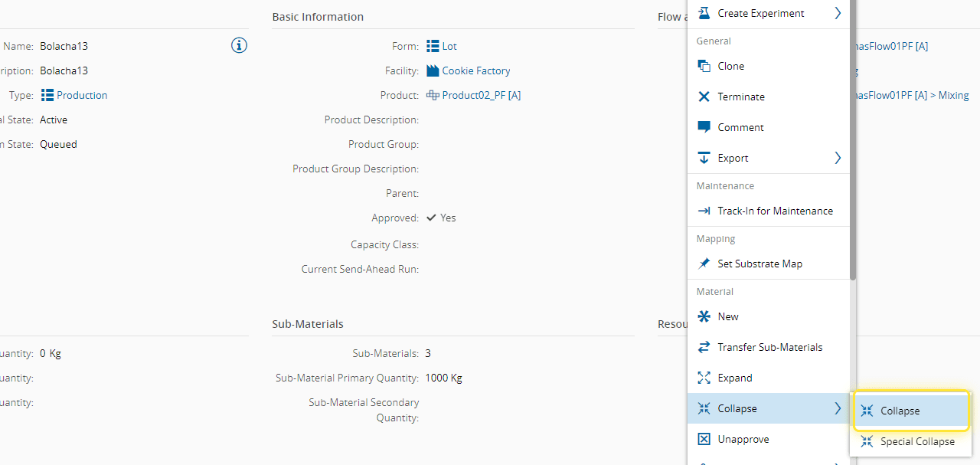Viewport: 980px width, 465px height.
Task: Click the Track-In for Maintenance arrow icon
Action: tap(704, 211)
